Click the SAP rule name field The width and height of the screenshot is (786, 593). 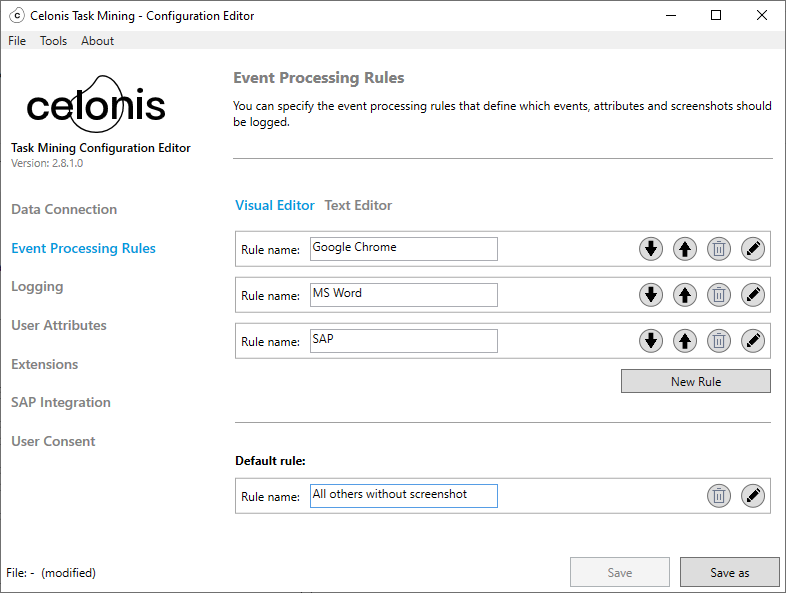pyautogui.click(x=404, y=341)
